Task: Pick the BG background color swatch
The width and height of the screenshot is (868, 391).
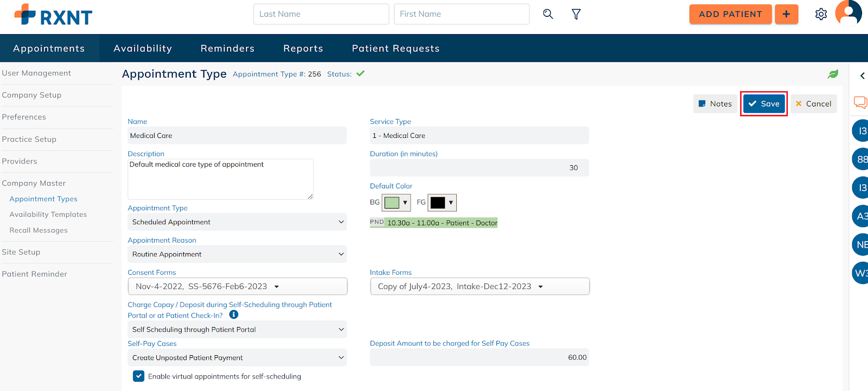Action: coord(396,203)
